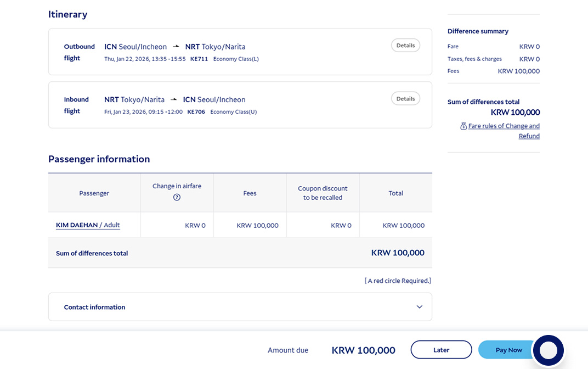Image resolution: width=588 pixels, height=369 pixels.
Task: Click the KRW 100,000 Amount due value
Action: point(364,350)
